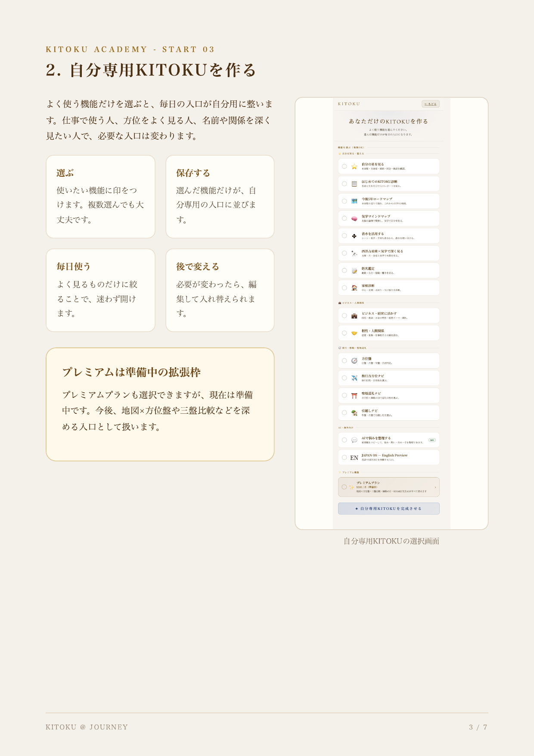Click the club icon for 香水を活用する
The image size is (534, 756).
pyautogui.click(x=354, y=236)
